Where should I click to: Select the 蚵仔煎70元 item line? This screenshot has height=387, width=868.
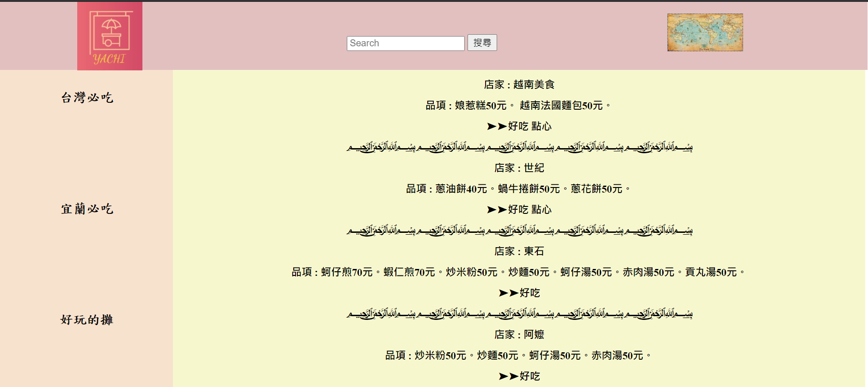pos(519,272)
